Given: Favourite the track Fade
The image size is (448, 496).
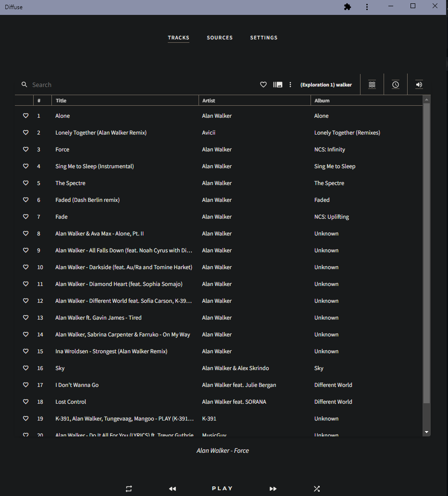Looking at the screenshot, I should (x=25, y=216).
